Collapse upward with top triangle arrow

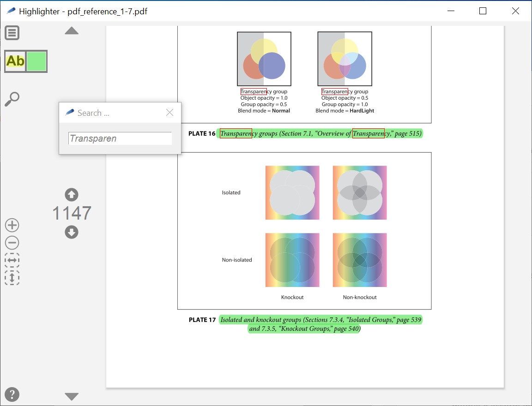click(72, 31)
